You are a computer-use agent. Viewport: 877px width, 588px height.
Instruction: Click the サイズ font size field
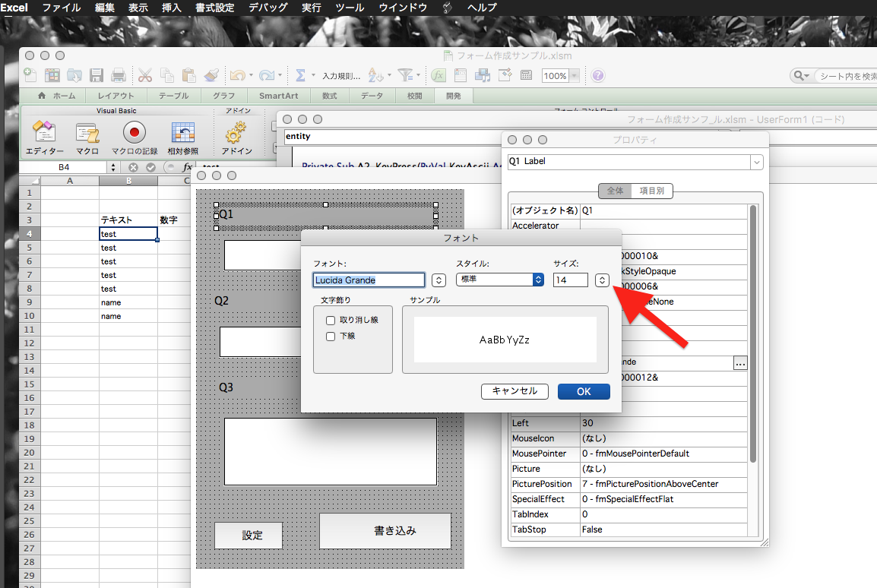570,280
